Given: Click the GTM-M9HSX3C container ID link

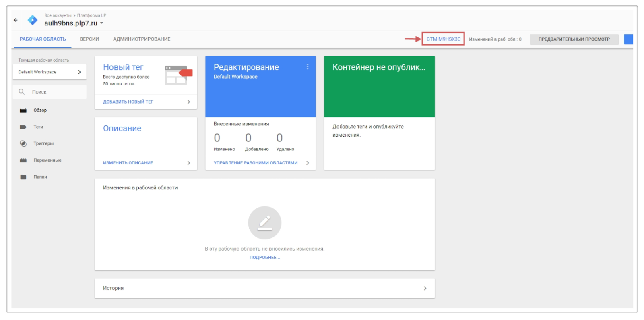Looking at the screenshot, I should click(443, 39).
